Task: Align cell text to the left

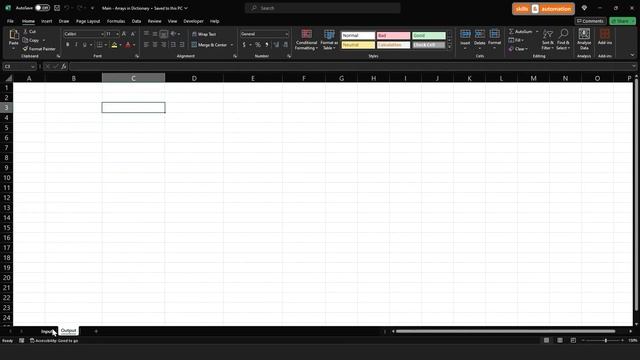Action: click(146, 45)
